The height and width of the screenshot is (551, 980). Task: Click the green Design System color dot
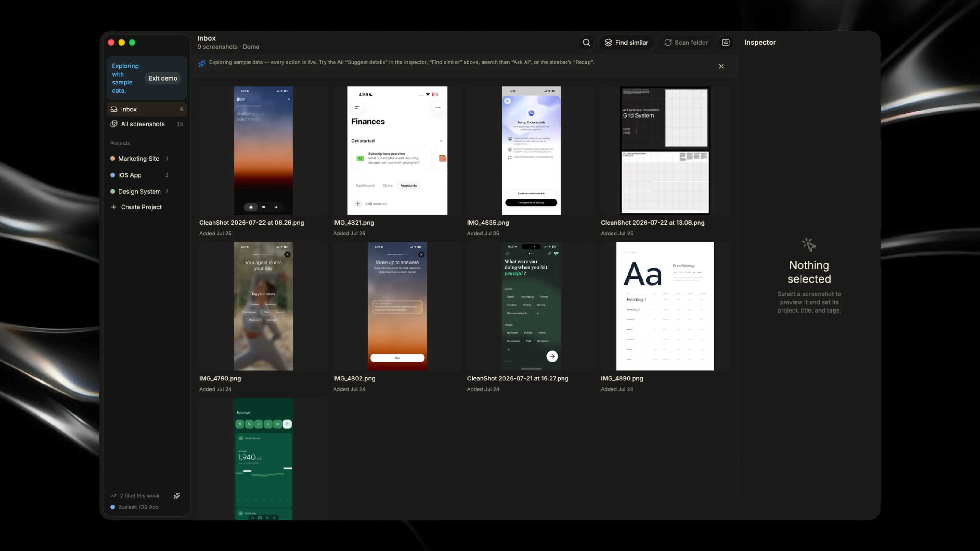(x=112, y=192)
